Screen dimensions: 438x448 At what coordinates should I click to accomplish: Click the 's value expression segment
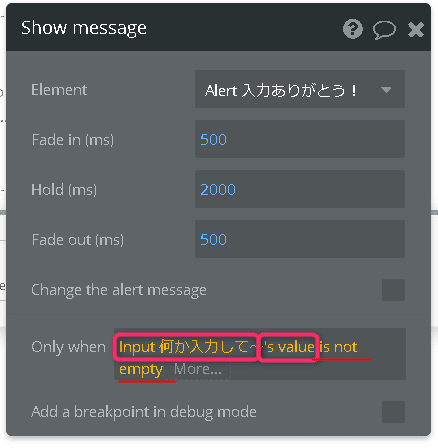[289, 347]
